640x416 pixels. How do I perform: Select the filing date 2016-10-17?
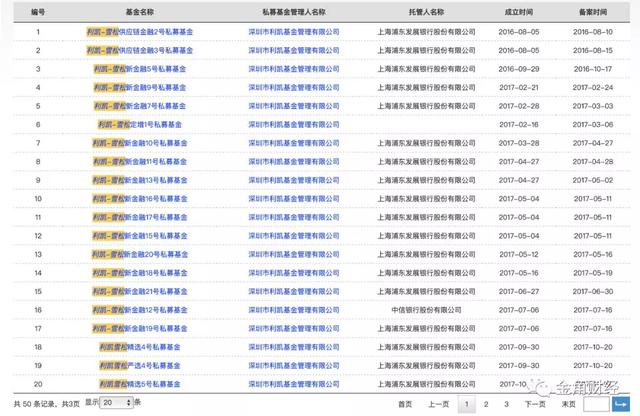pyautogui.click(x=593, y=69)
